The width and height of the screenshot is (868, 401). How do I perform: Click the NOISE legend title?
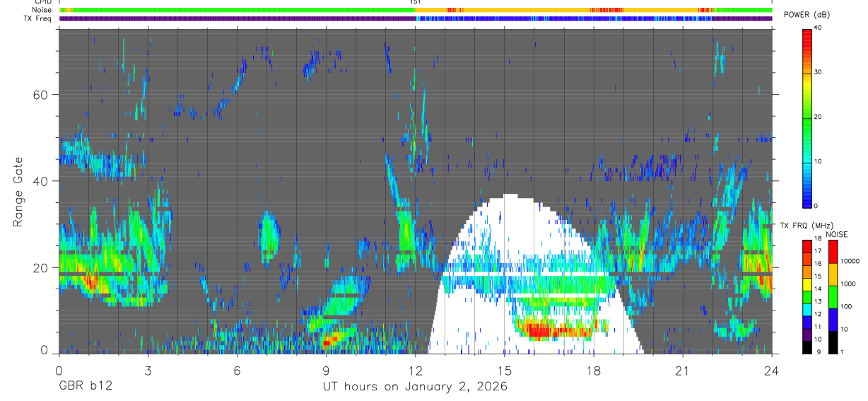pos(837,234)
